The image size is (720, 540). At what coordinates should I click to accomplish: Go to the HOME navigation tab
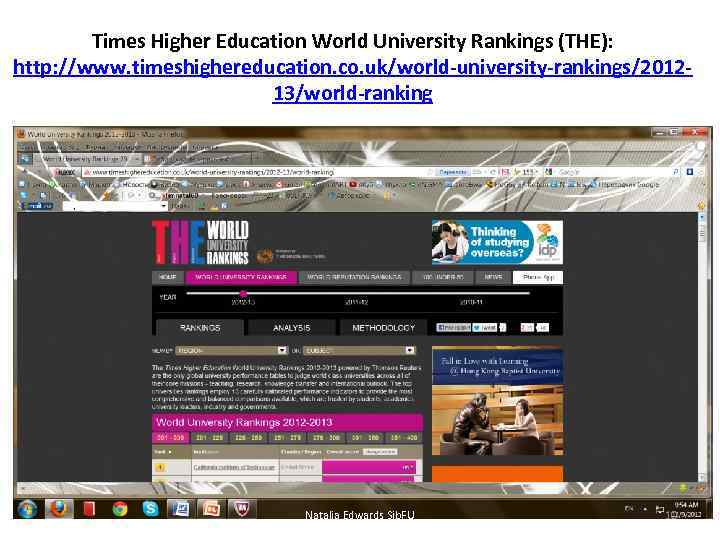coord(168,277)
